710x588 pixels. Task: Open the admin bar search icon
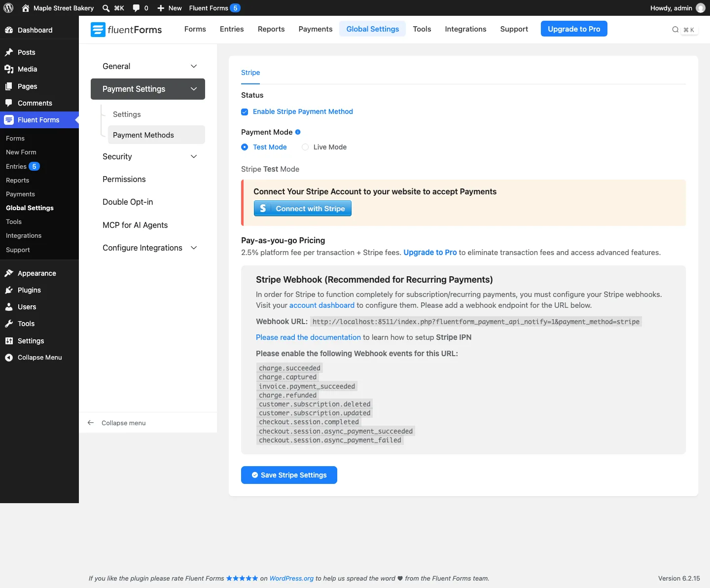[x=106, y=8]
